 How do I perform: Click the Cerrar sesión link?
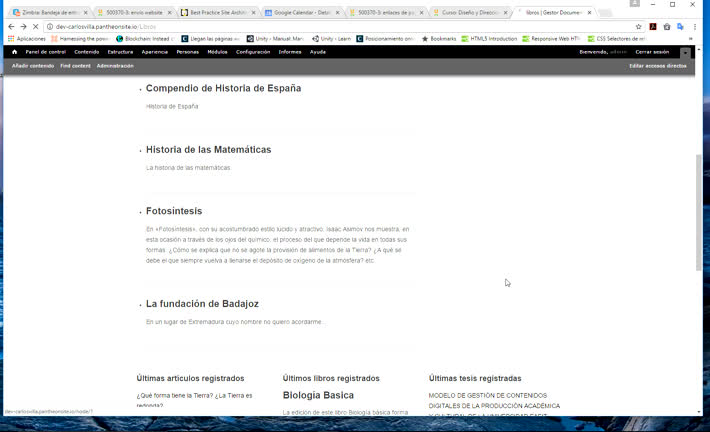click(652, 52)
